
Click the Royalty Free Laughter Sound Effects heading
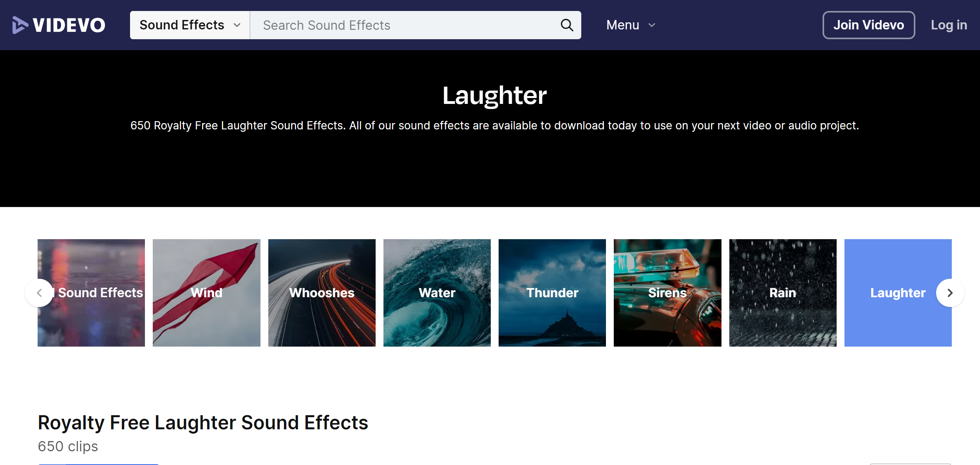[x=203, y=423]
